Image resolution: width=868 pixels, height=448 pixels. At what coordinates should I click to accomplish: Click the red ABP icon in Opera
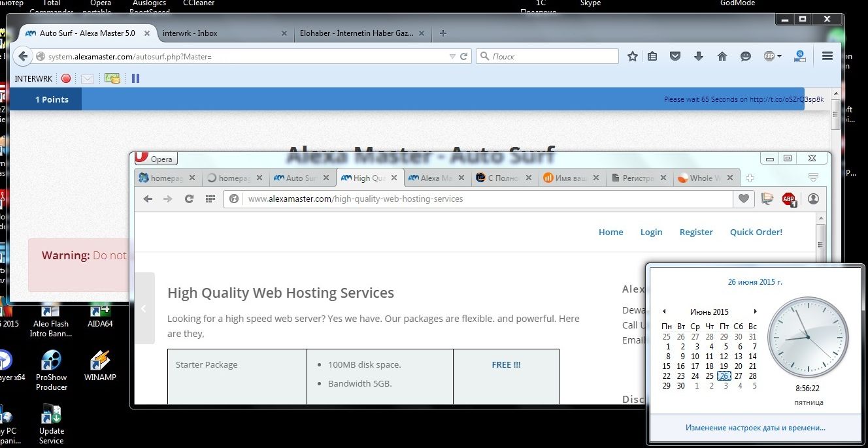[x=789, y=199]
